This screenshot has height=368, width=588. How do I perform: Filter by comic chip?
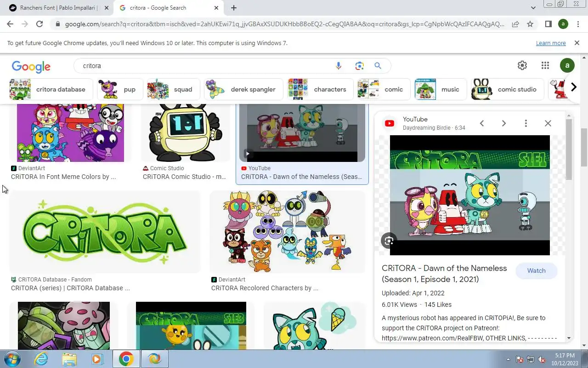[x=384, y=89]
